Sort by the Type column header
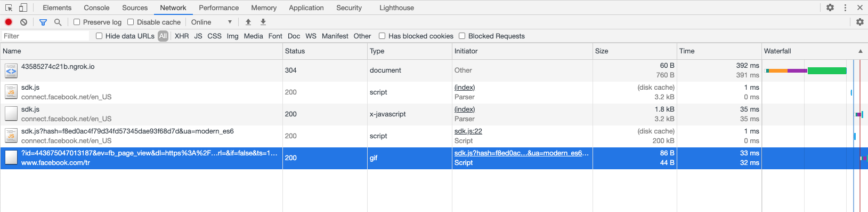 pos(410,51)
